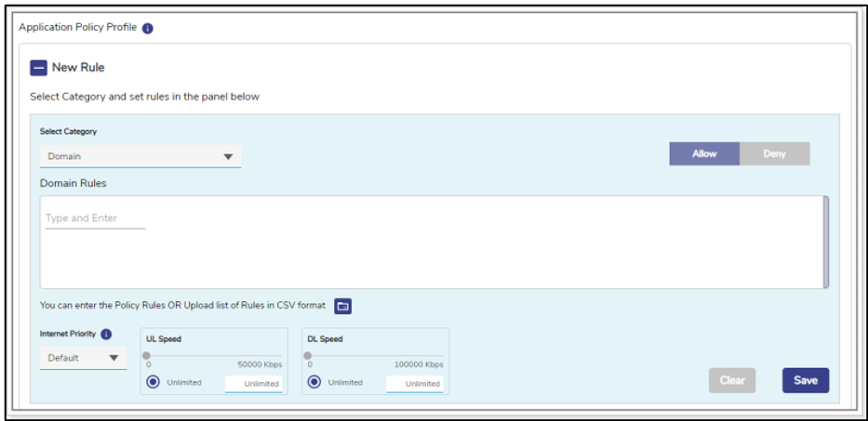Image resolution: width=868 pixels, height=421 pixels.
Task: Select the Unlimited radio button under UL Speed
Action: point(153,382)
